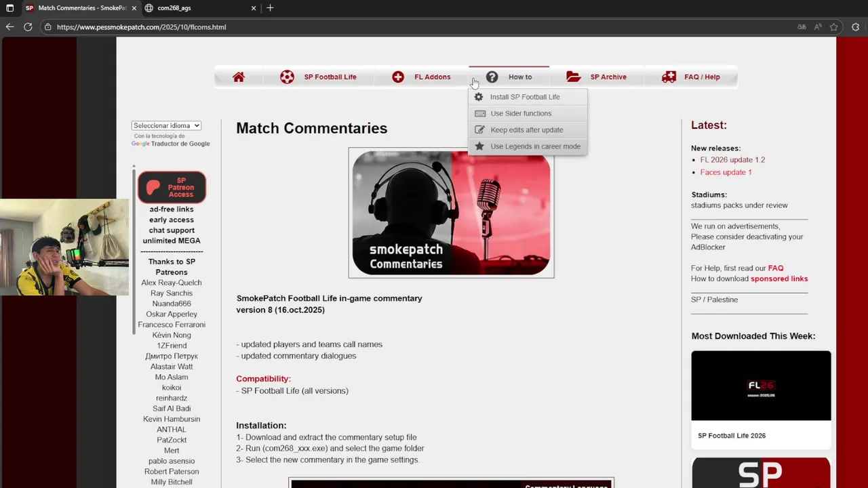
Task: Close the com268_ags tab
Action: coord(254,8)
